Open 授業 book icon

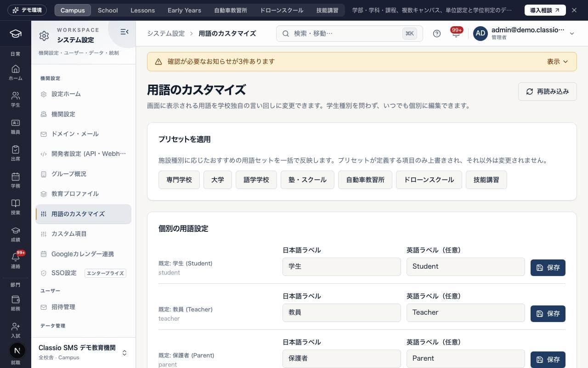[15, 207]
